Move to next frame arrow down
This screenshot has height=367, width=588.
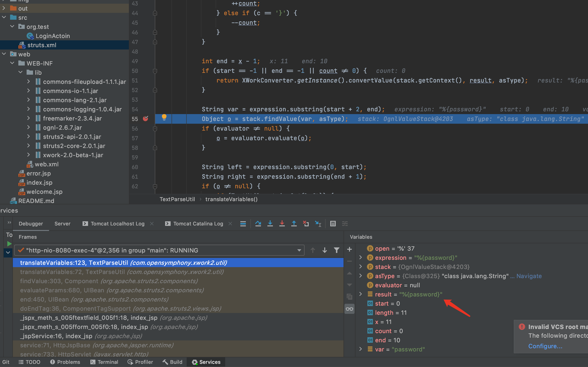325,250
